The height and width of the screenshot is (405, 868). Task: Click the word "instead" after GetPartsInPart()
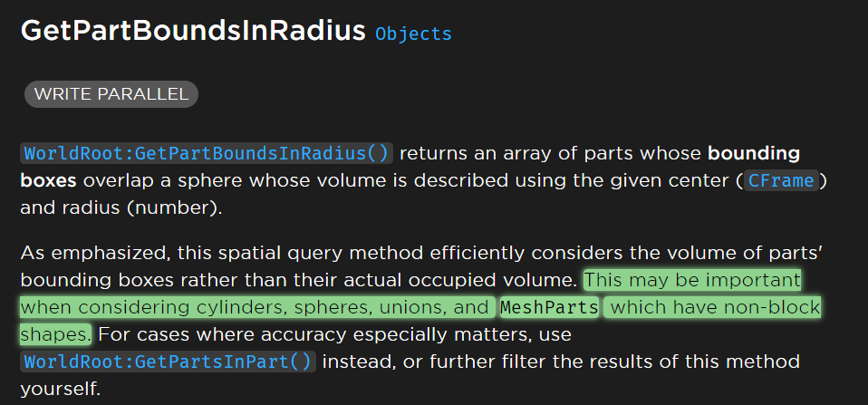359,362
